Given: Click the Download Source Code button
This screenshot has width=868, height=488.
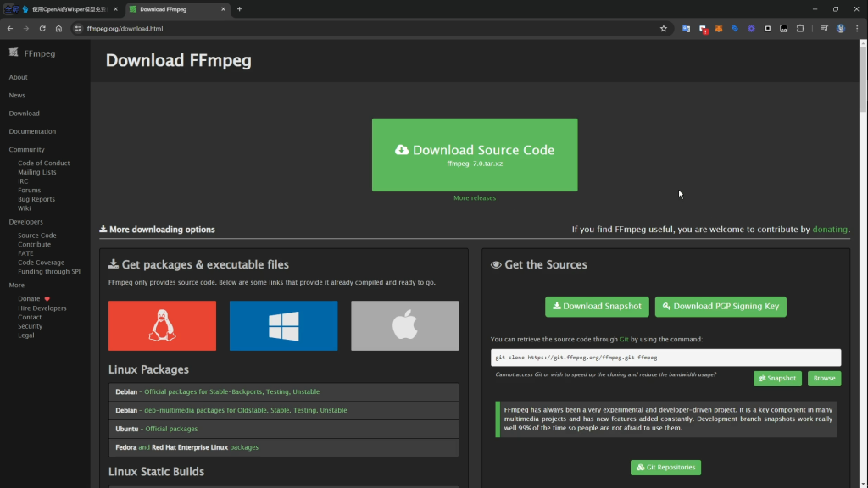Looking at the screenshot, I should pyautogui.click(x=475, y=155).
